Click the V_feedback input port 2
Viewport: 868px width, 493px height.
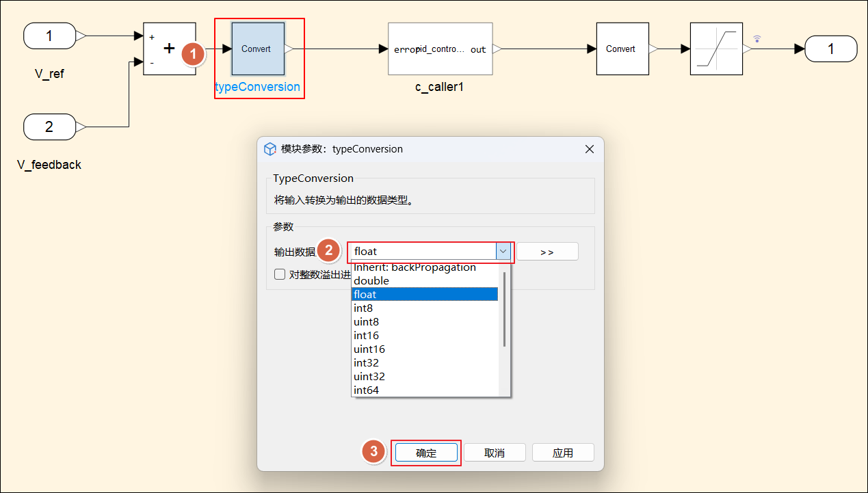pyautogui.click(x=49, y=126)
